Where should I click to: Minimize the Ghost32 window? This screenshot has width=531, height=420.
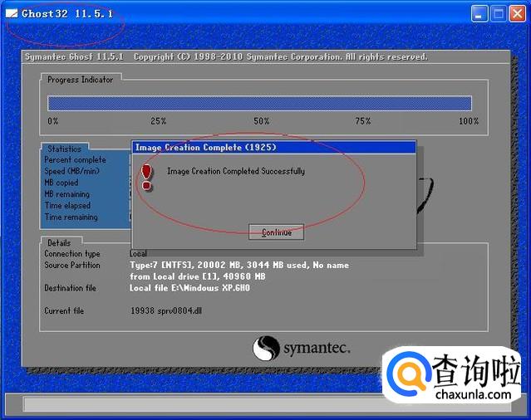tap(479, 14)
